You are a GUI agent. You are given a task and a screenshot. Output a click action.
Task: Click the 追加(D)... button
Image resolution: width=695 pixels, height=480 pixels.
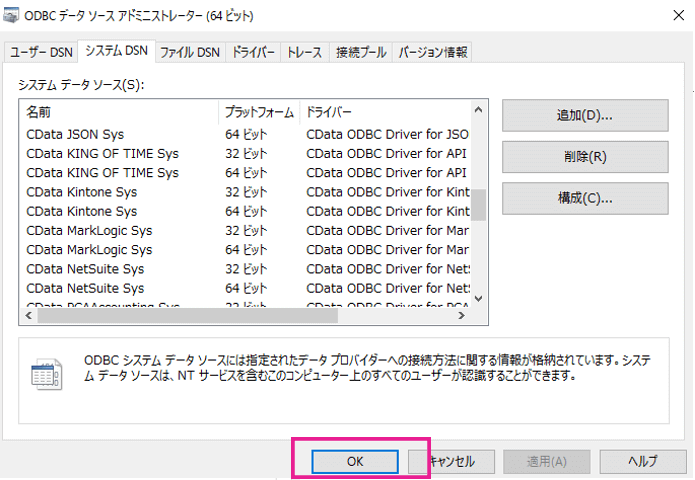pyautogui.click(x=585, y=115)
